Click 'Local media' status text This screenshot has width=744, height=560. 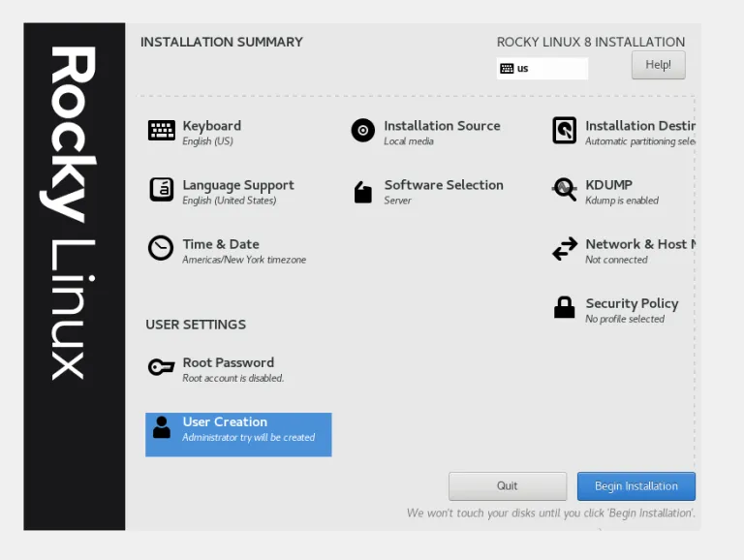point(409,141)
